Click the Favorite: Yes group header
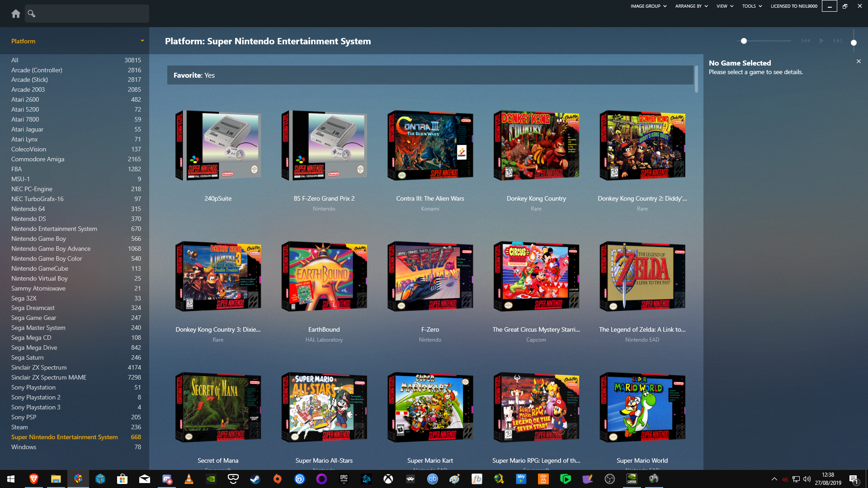Viewport: 868px width, 488px height. (430, 75)
